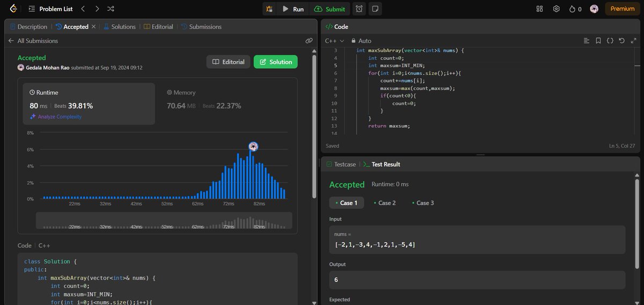Viewport: 644px width, 305px height.
Task: Enter fullscreen editor mode icon
Action: point(633,40)
